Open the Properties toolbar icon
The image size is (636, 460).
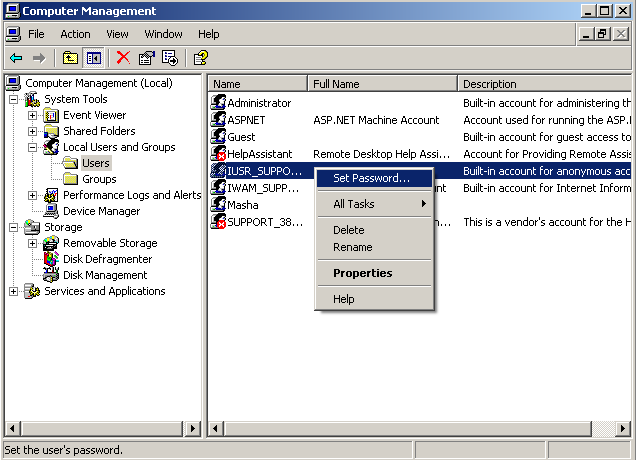pos(147,58)
